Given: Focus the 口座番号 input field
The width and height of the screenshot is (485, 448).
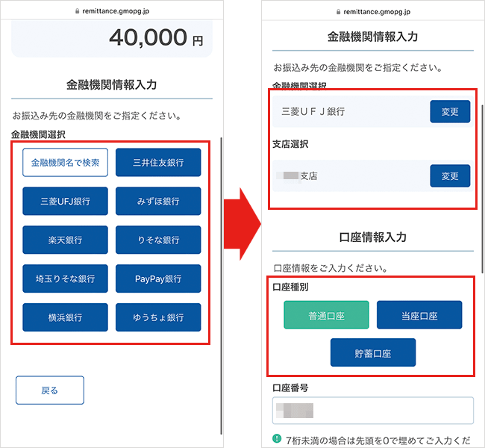Looking at the screenshot, I should click(372, 411).
